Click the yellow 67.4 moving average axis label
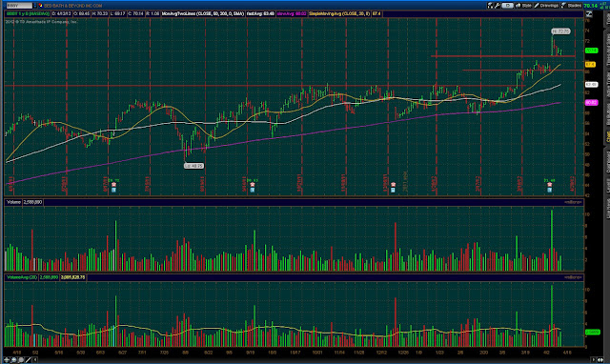610x364 pixels. pyautogui.click(x=590, y=64)
